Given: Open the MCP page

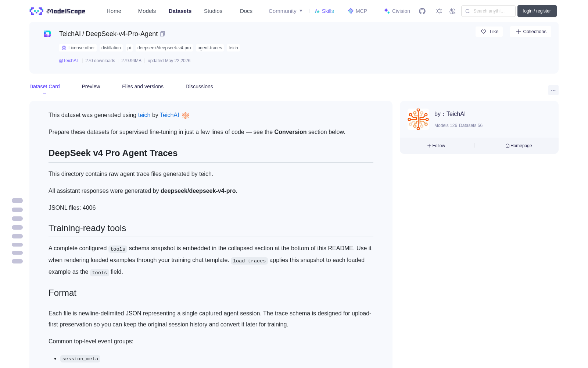Looking at the screenshot, I should (x=357, y=11).
